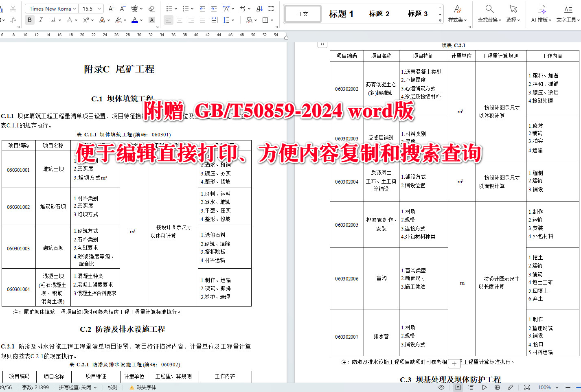Apply the blue font color swatch
Viewport: 581px width, 392px height.
(x=134, y=20)
